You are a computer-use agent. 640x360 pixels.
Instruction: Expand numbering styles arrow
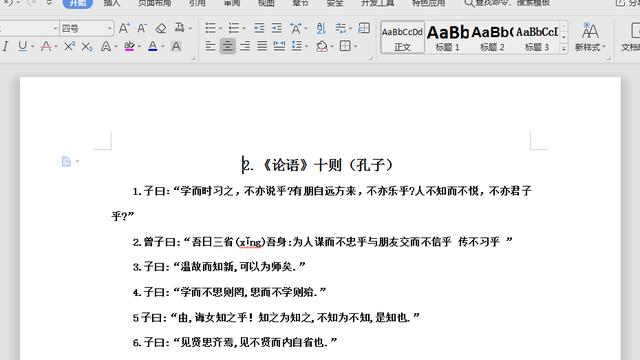pyautogui.click(x=244, y=29)
